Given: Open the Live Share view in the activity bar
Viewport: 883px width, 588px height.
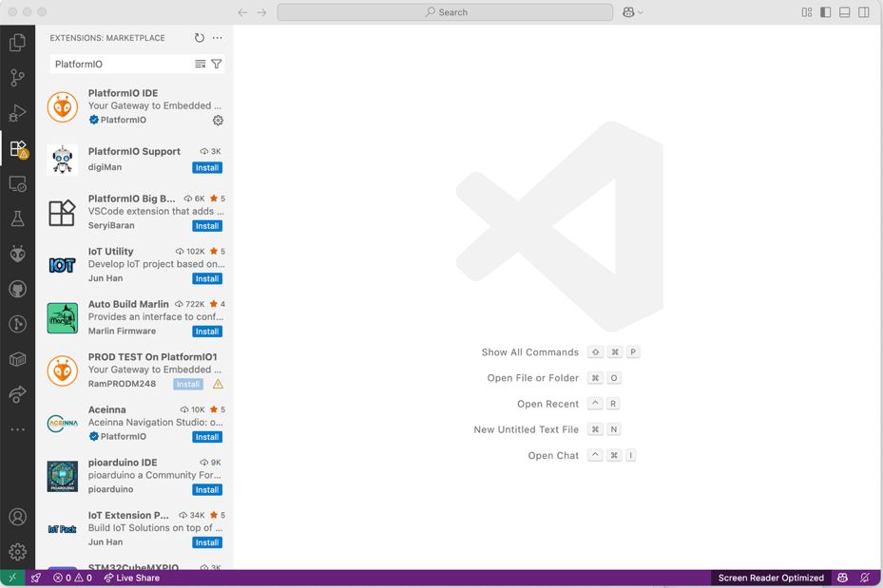Looking at the screenshot, I should click(x=17, y=394).
